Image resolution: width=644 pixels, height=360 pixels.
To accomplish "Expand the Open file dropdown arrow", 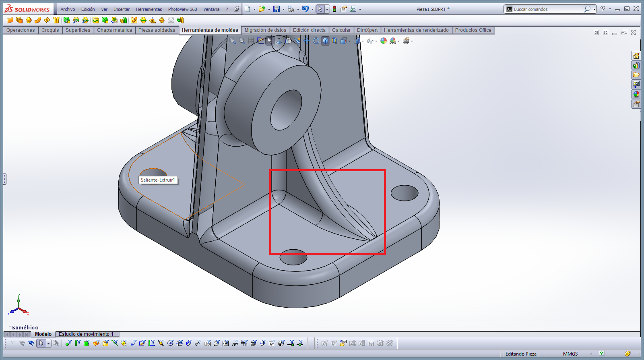I will pos(269,9).
